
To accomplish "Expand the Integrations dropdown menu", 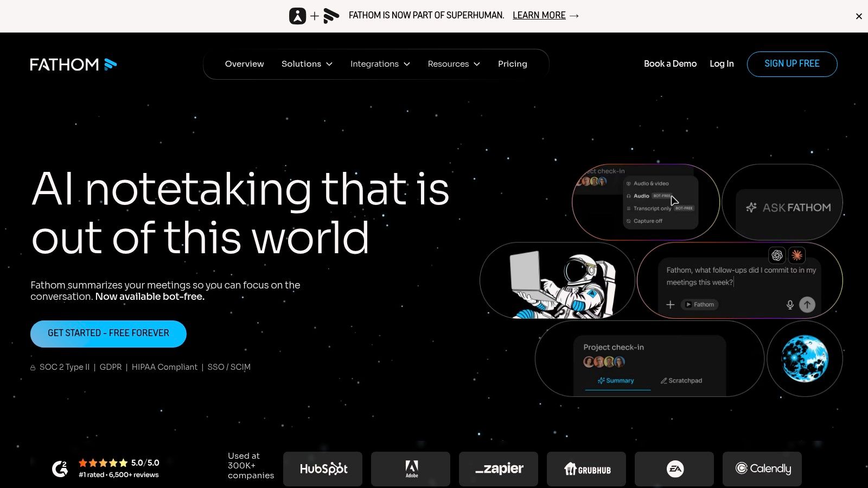I will coord(380,64).
